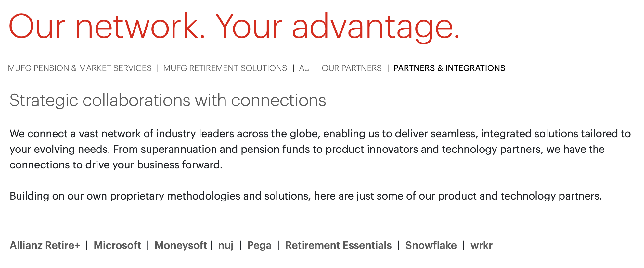Image resolution: width=644 pixels, height=268 pixels.
Task: Select Snowflake from partner list
Action: (431, 245)
